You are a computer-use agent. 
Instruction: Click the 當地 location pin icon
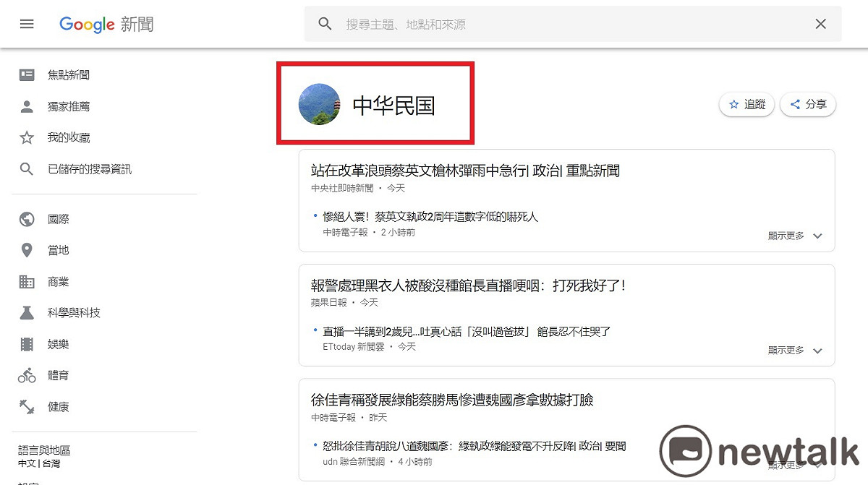click(x=27, y=250)
